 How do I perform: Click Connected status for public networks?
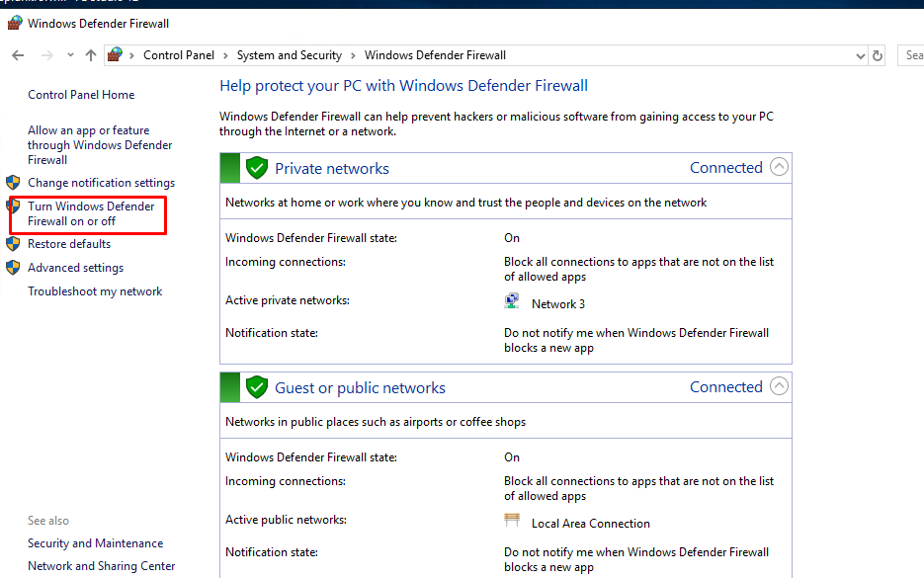click(x=726, y=387)
